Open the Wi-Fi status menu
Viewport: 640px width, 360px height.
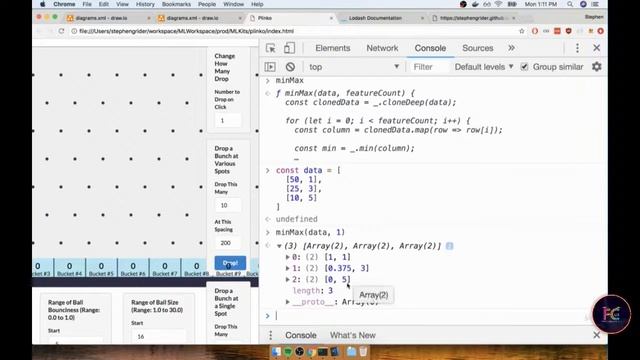(498, 4)
